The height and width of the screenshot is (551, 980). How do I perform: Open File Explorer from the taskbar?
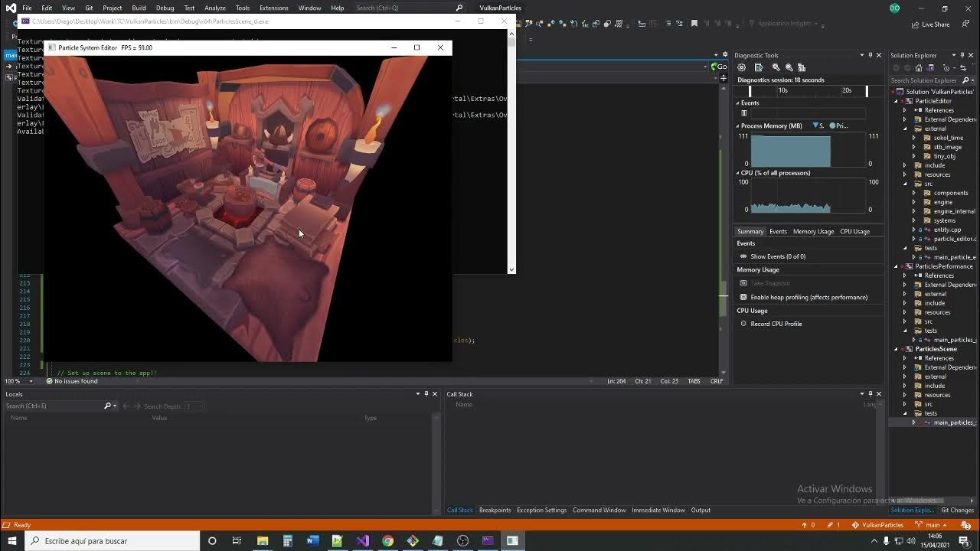click(x=263, y=540)
